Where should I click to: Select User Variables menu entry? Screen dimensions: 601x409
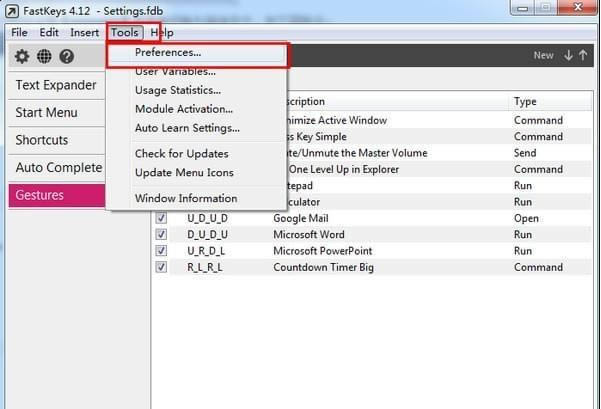pos(175,72)
